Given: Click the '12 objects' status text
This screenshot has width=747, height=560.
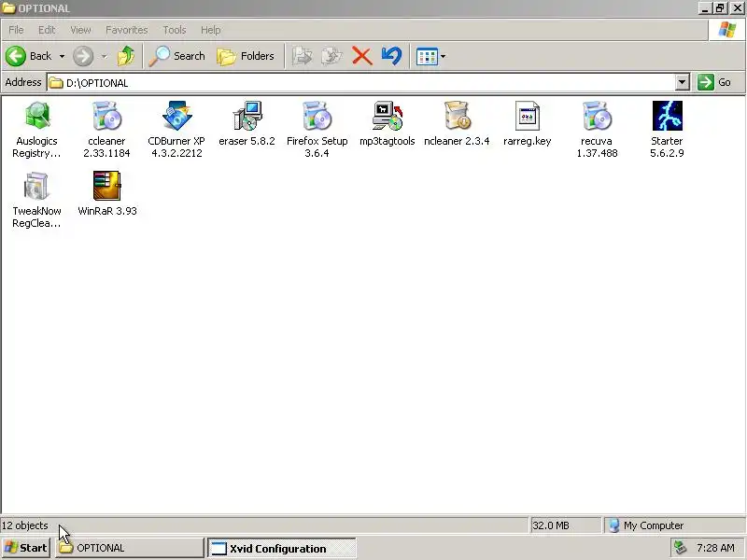Looking at the screenshot, I should [25, 525].
